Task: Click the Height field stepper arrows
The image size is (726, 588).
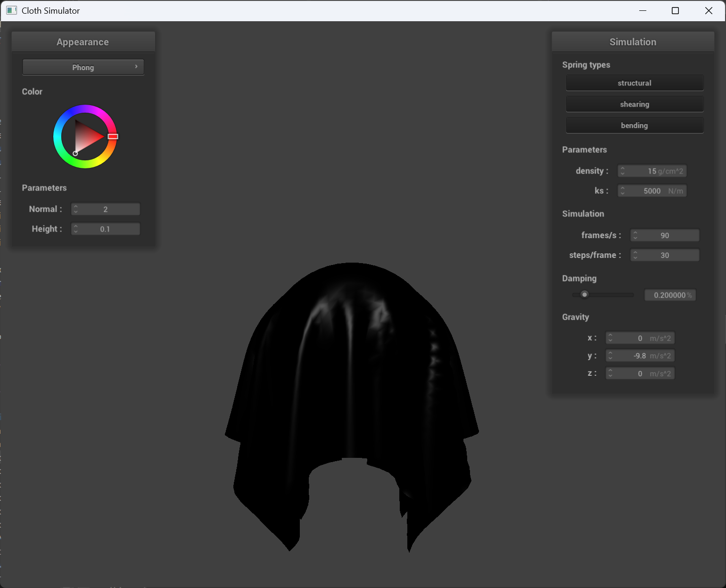Action: (76, 229)
